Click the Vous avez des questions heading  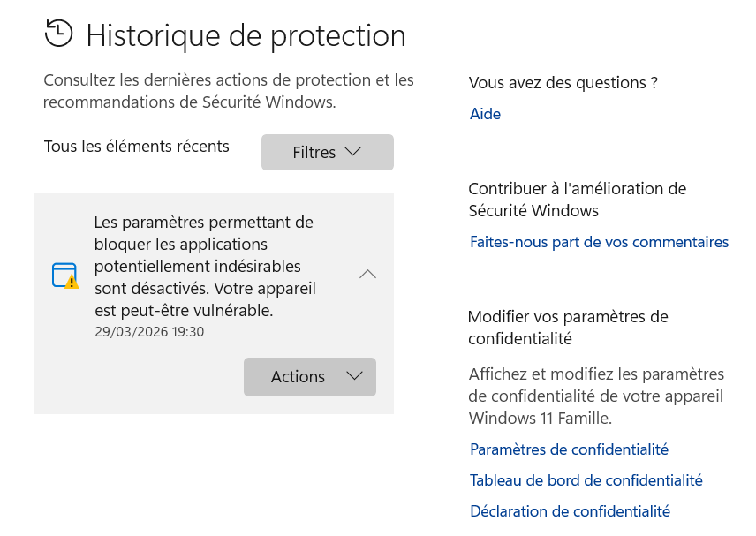(x=563, y=83)
